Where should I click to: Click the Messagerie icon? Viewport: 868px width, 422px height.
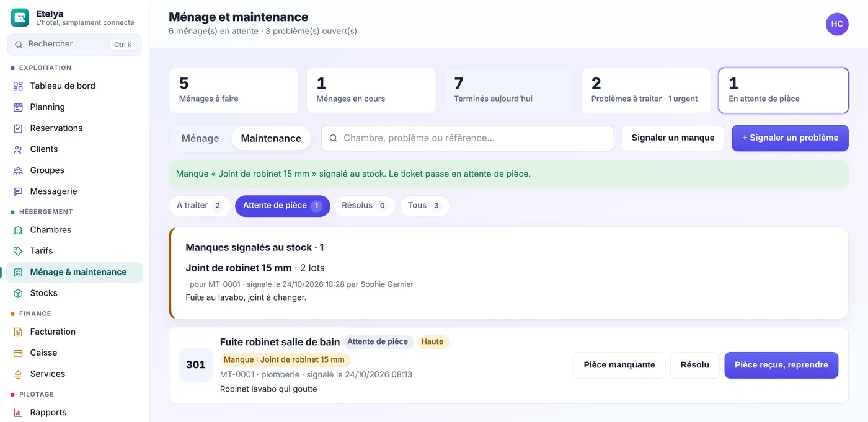point(18,191)
